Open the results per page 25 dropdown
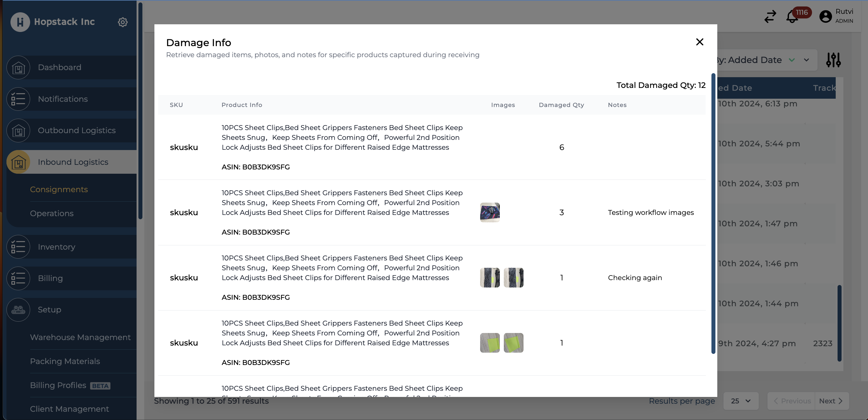This screenshot has height=420, width=868. click(741, 401)
